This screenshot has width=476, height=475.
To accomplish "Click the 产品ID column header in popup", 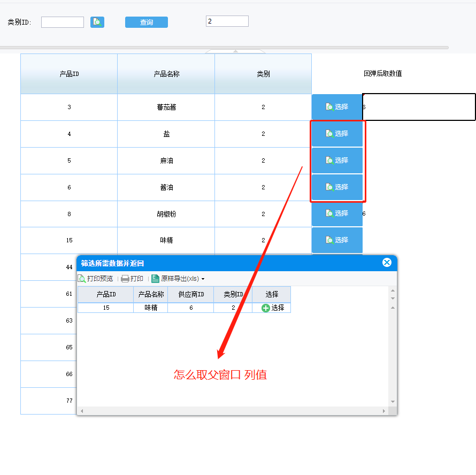I will click(x=106, y=294).
